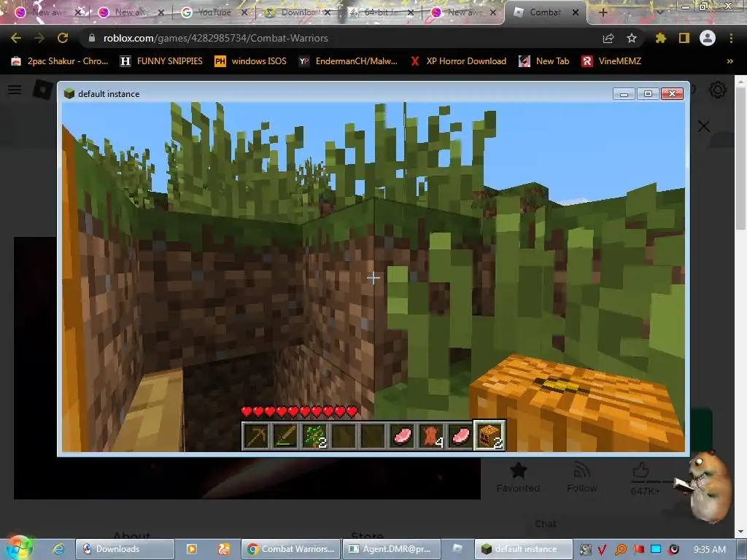Click the Chat label on Roblox page
Image resolution: width=747 pixels, height=560 pixels.
546,524
